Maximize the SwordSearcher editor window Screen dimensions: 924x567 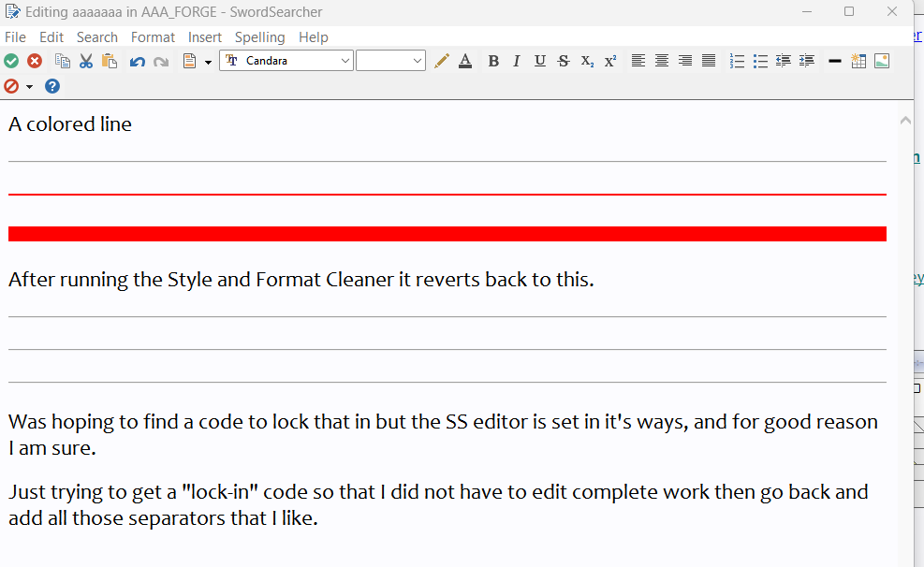click(849, 11)
